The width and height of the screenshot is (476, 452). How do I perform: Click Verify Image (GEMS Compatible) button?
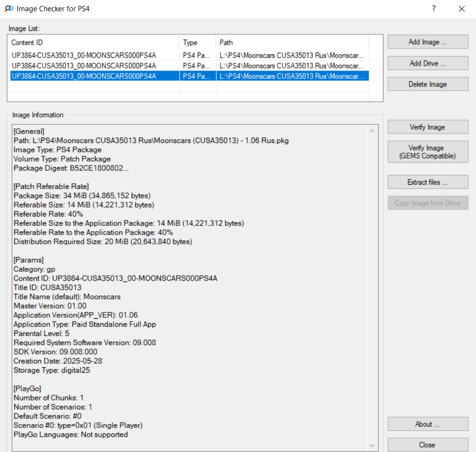428,152
